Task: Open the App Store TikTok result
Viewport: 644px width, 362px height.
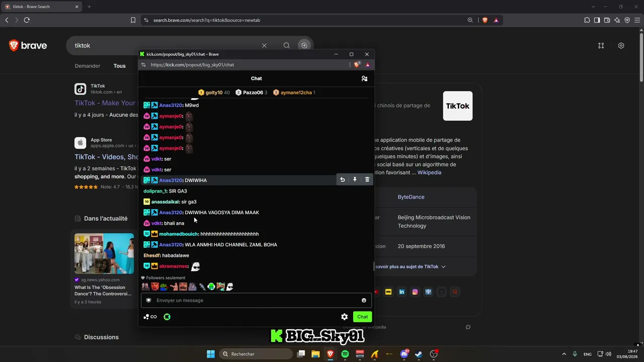Action: [x=106, y=157]
